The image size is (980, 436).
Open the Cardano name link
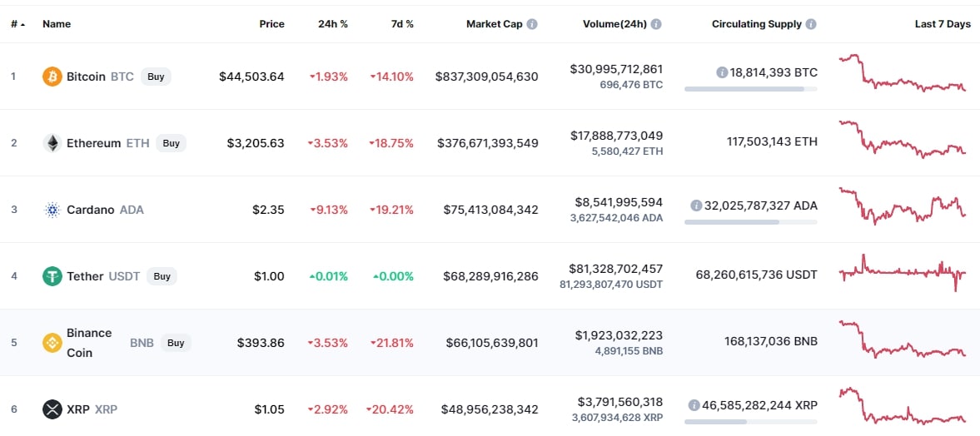coord(91,210)
